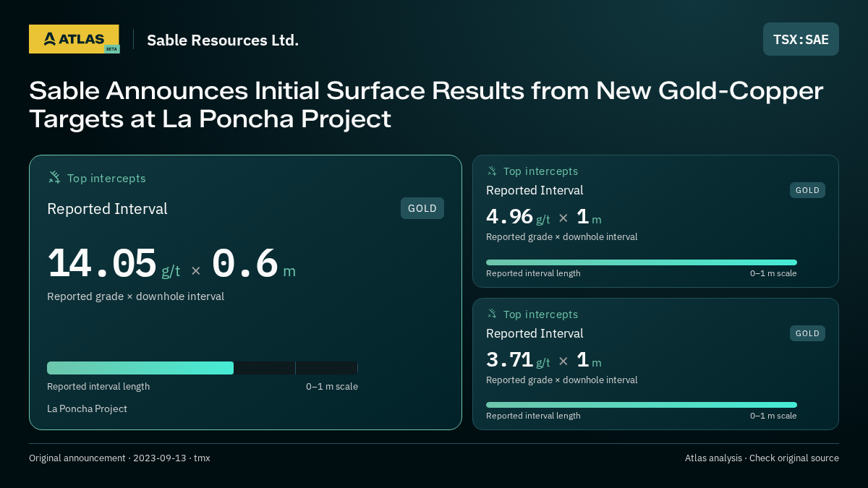Click the drill icon in the 3.71 g/t card
Viewport: 868px width, 488px height.
(x=492, y=314)
